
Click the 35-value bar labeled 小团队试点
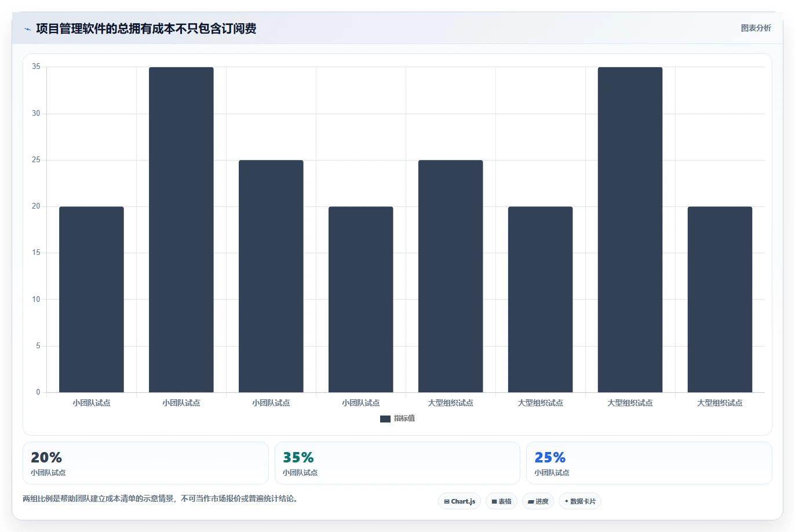[181, 229]
